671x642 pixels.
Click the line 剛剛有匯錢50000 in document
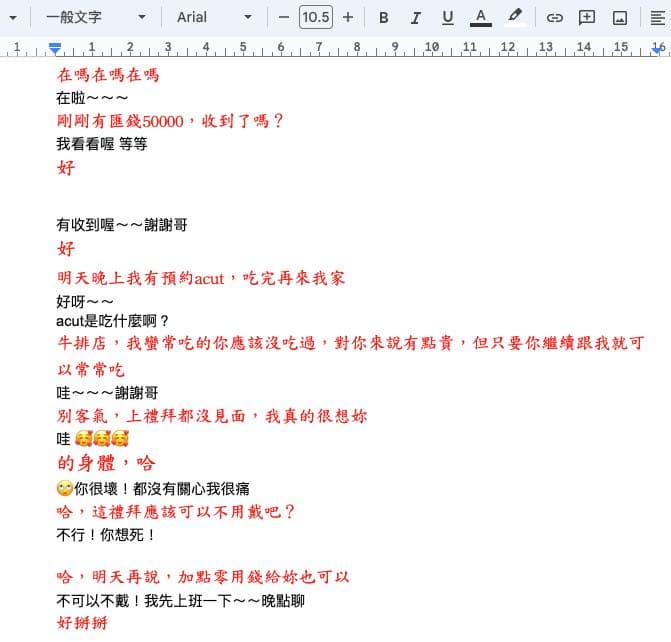tap(169, 121)
